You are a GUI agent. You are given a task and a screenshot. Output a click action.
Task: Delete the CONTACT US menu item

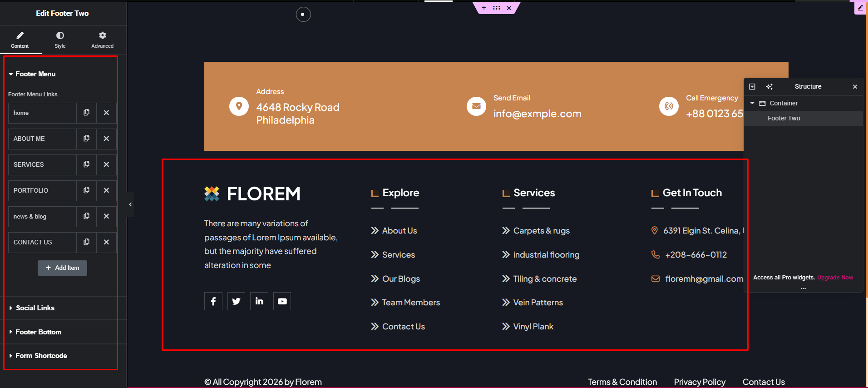point(106,242)
